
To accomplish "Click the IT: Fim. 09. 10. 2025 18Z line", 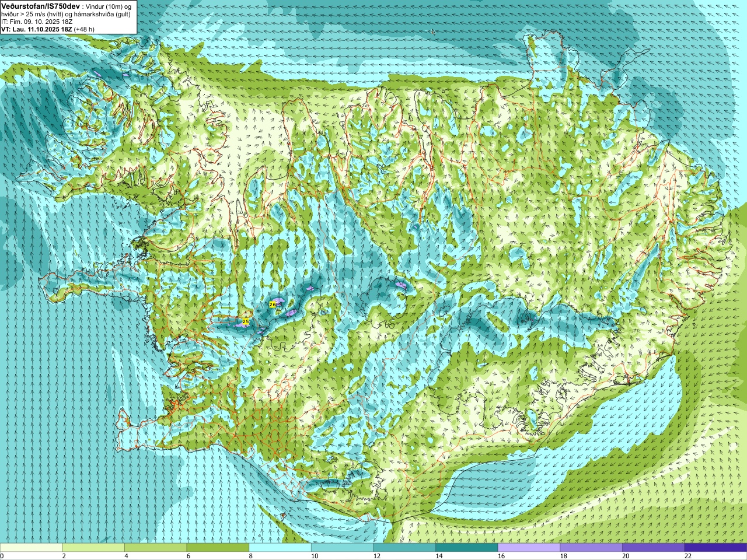I will point(37,22).
